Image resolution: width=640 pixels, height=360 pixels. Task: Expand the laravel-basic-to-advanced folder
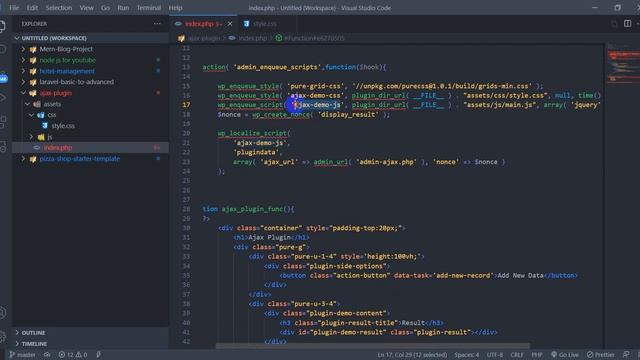click(23, 82)
